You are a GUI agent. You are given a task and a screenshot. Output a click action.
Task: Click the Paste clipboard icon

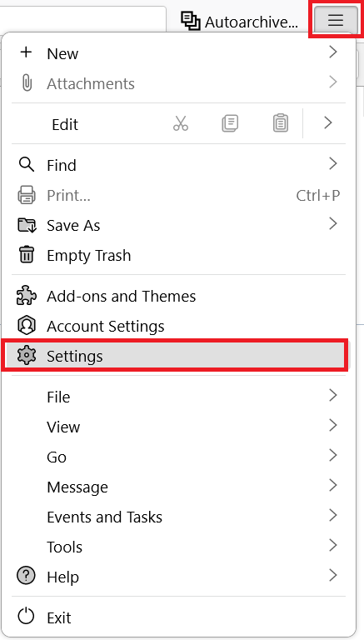pyautogui.click(x=281, y=122)
